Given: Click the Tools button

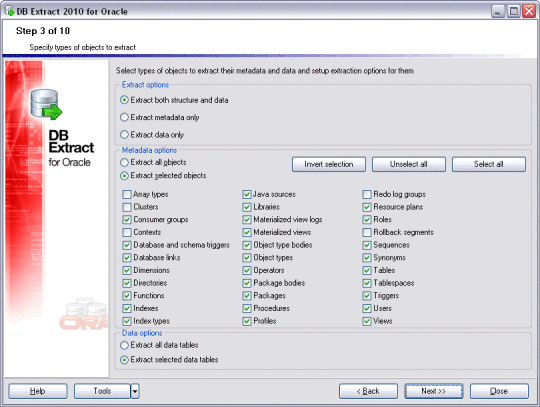Looking at the screenshot, I should [102, 391].
